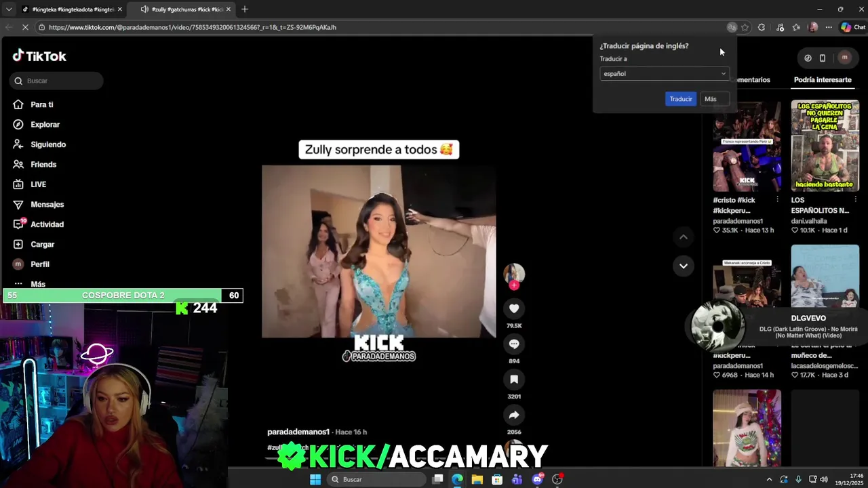Screen dimensions: 868x488
Task: Click the circular header icon beside phone icon
Action: click(x=808, y=58)
